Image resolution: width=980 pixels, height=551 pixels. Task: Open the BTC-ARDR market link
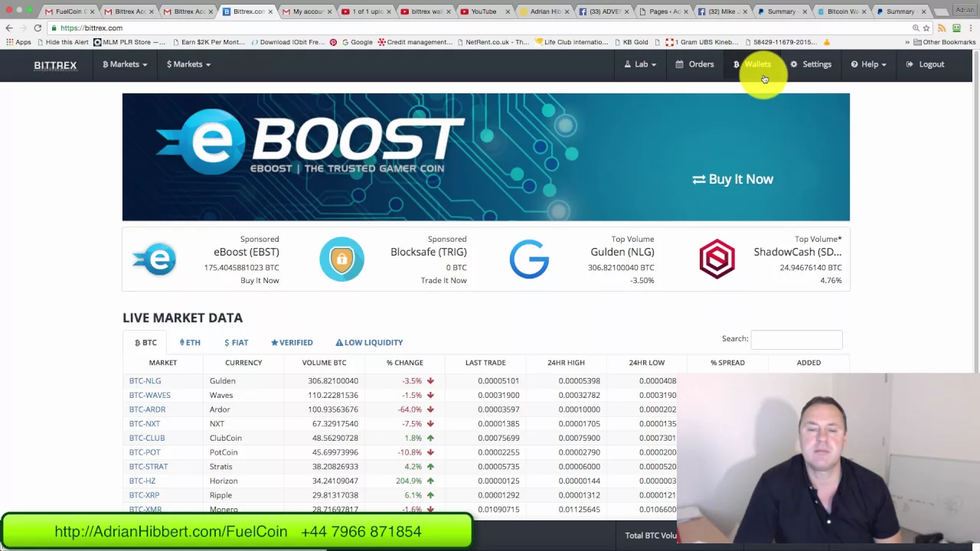click(x=147, y=409)
